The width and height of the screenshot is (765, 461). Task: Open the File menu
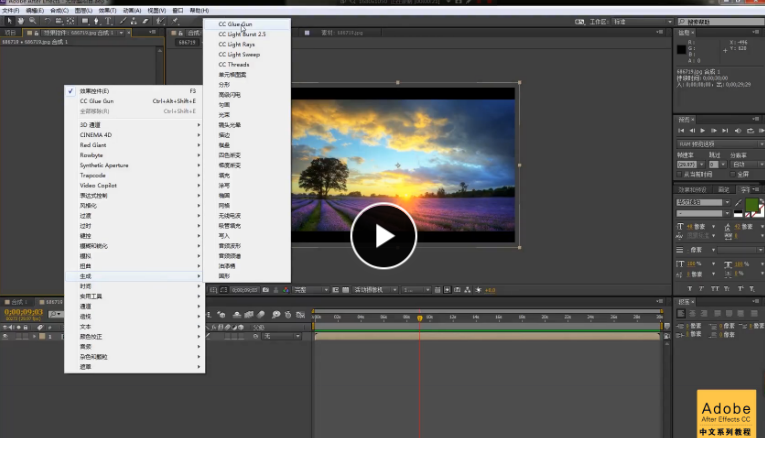tap(11, 10)
